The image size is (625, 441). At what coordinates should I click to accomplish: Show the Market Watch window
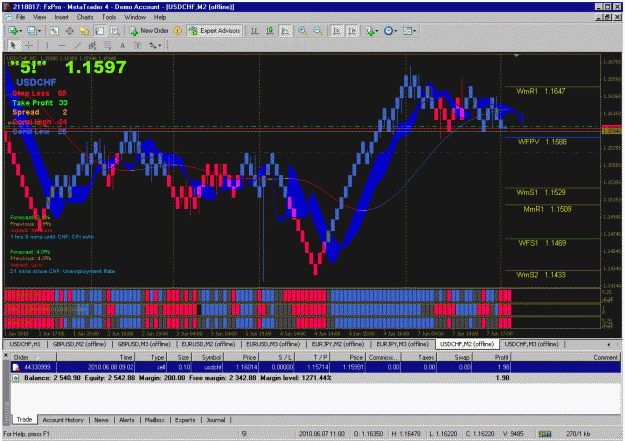point(54,31)
